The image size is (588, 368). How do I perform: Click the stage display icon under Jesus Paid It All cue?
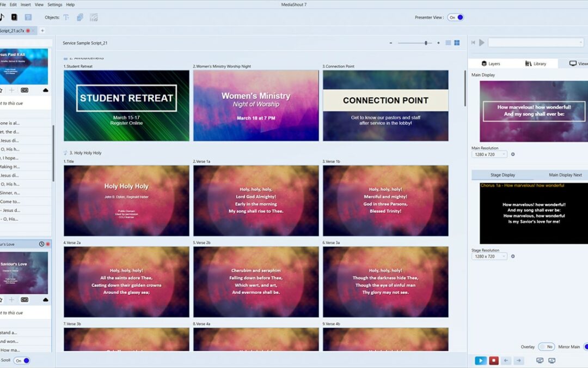coord(24,90)
